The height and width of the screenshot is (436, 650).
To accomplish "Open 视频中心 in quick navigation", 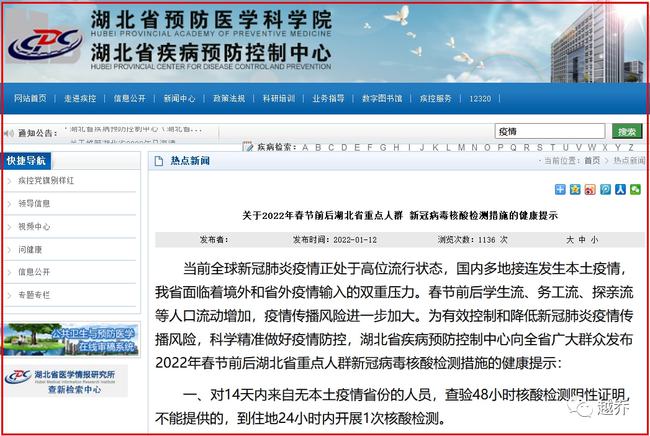I will point(34,227).
